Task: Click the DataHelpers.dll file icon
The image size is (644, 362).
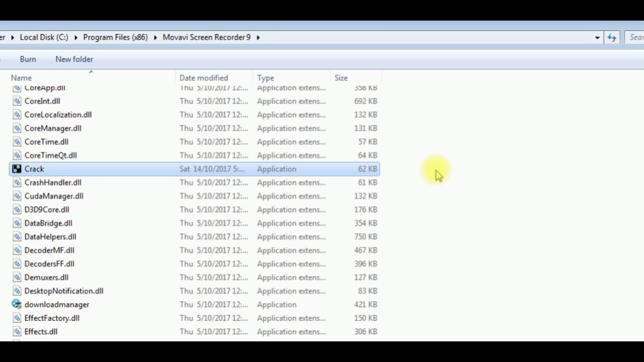Action: click(17, 237)
